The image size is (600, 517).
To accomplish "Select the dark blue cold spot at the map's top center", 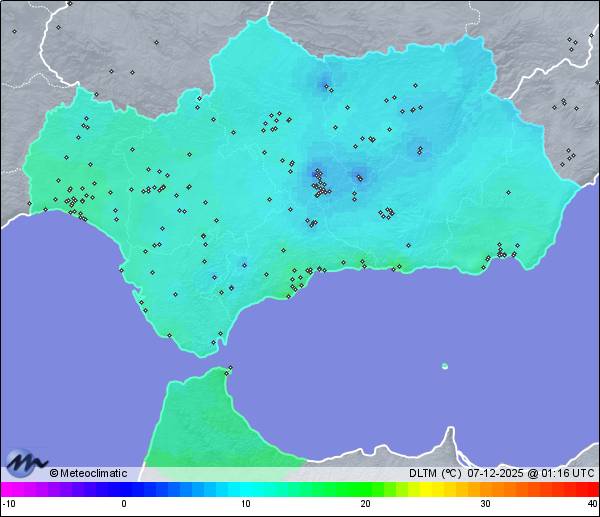I will [324, 86].
